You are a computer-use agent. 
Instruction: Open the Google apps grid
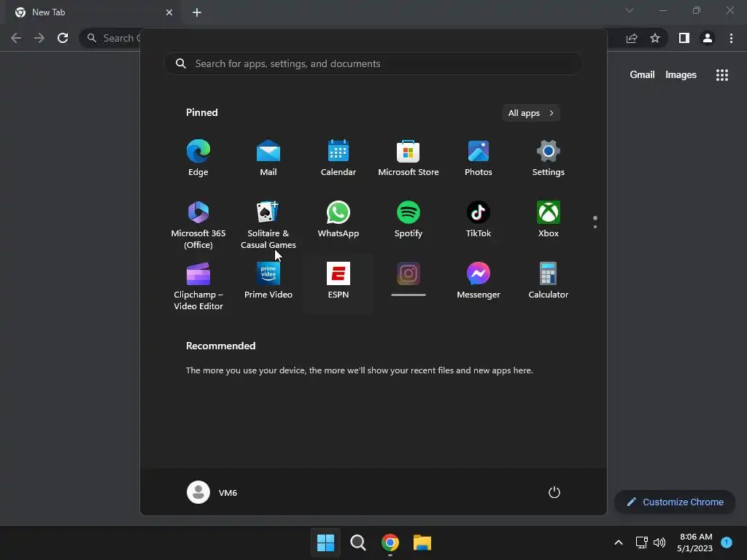pos(722,75)
